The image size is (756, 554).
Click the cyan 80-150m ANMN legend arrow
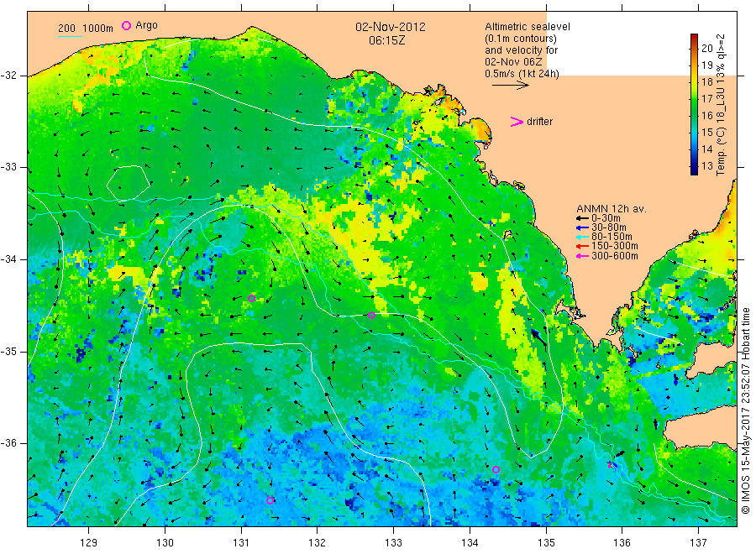tap(582, 237)
